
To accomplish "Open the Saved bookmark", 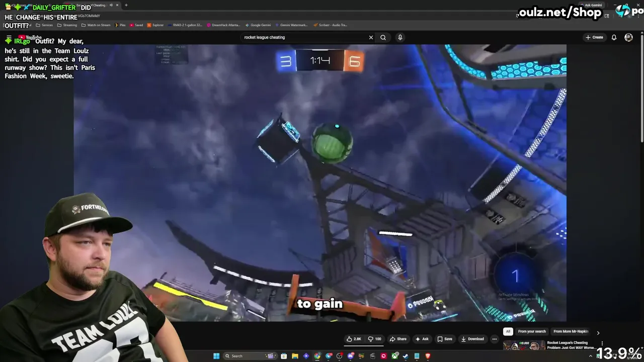I will [136, 25].
